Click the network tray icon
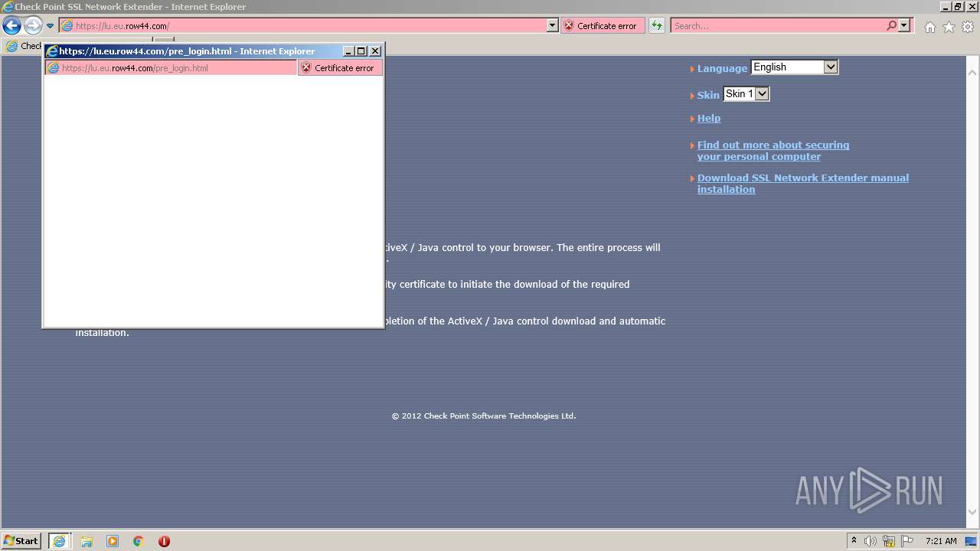 (x=889, y=541)
